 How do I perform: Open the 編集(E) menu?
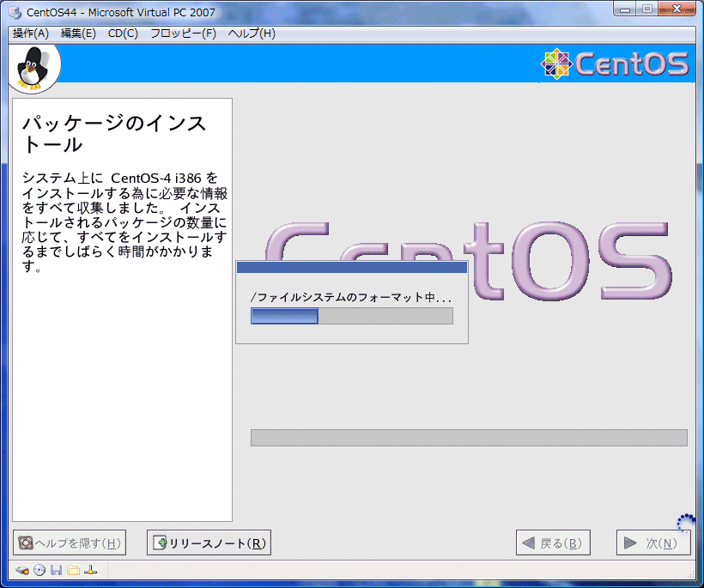78,33
